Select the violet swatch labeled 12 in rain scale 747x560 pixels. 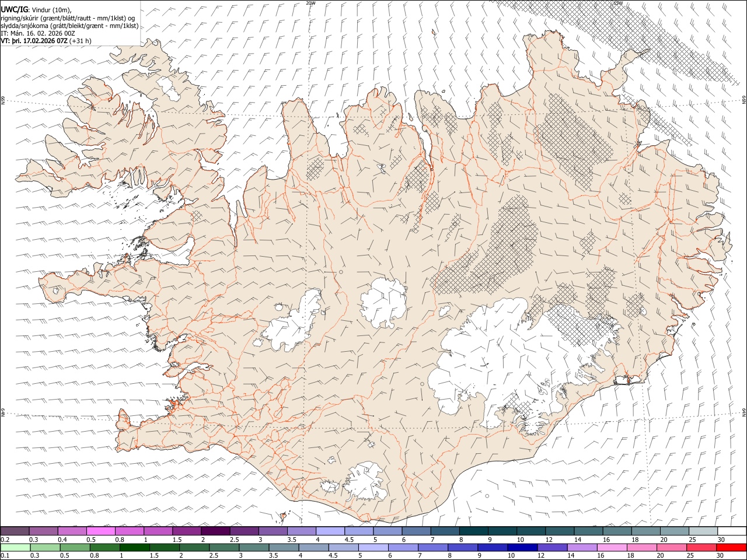pos(552,547)
